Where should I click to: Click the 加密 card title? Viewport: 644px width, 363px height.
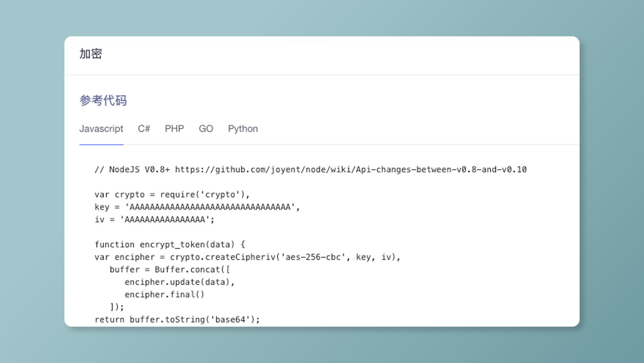(90, 54)
